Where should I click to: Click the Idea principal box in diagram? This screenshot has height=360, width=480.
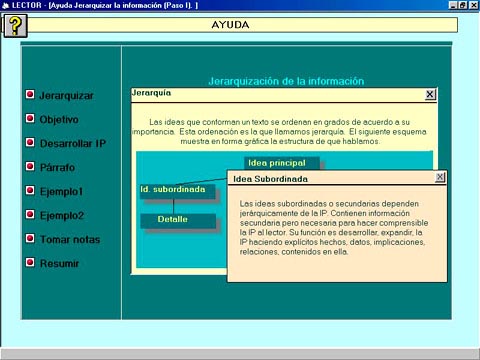pyautogui.click(x=282, y=163)
